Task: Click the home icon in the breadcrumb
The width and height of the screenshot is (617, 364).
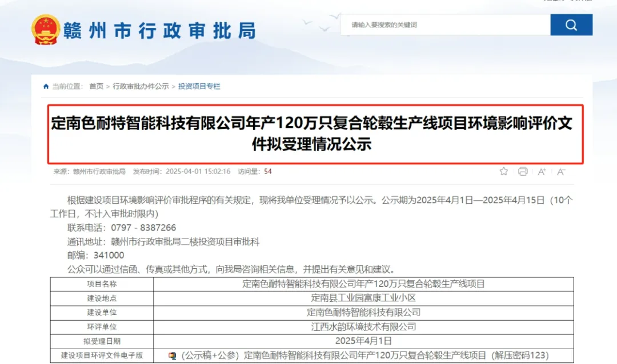Action: [46, 86]
